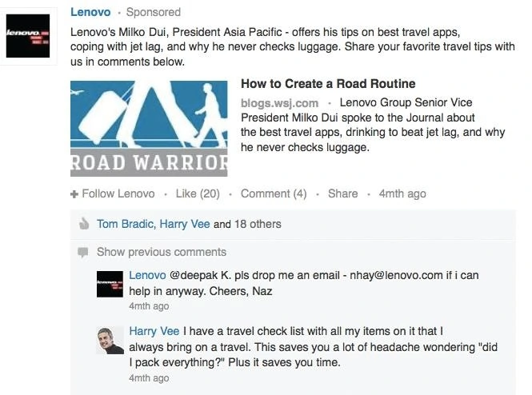Open Harry Vee's profile photo
This screenshot has height=395, width=532.
coord(110,341)
